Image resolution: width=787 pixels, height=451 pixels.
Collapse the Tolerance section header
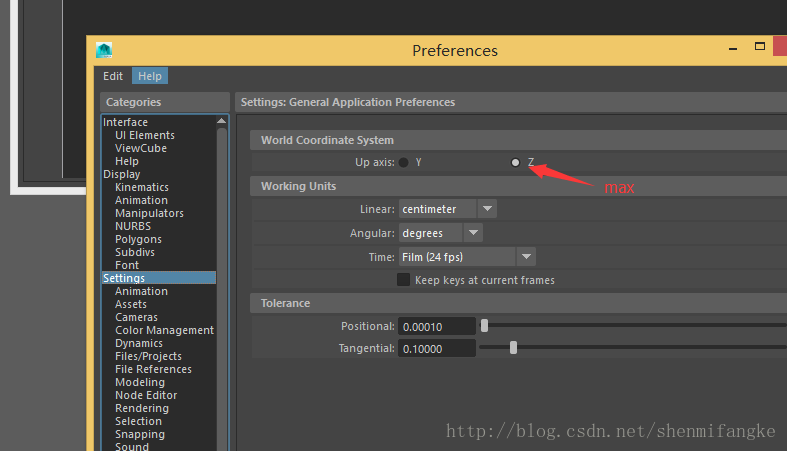coord(518,303)
